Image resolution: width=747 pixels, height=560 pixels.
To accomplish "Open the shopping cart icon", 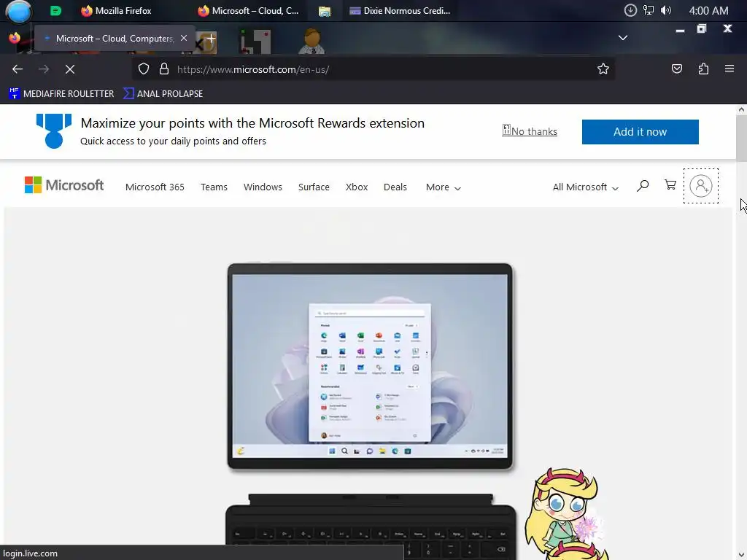I will coord(670,184).
